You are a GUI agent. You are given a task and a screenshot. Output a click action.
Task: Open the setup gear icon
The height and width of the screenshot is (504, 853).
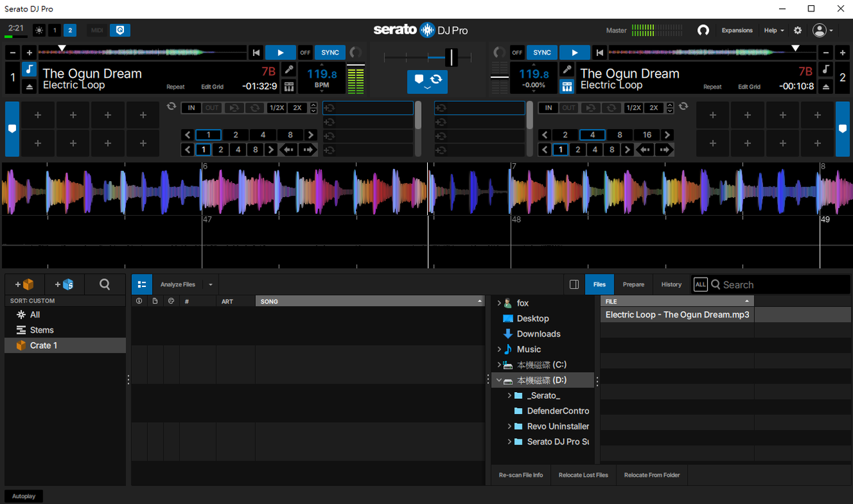tap(798, 30)
